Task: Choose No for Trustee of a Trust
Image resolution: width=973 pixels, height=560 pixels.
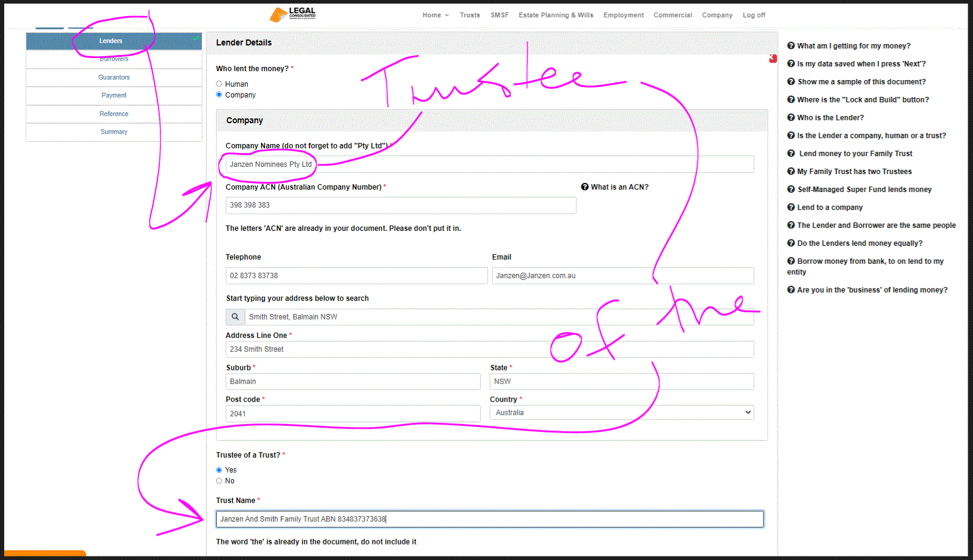Action: (219, 481)
